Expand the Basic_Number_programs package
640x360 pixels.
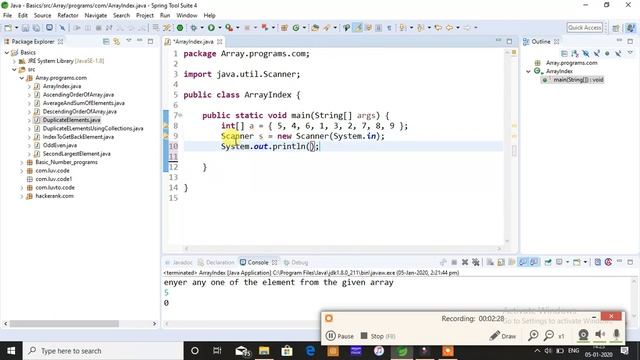coord(22,162)
